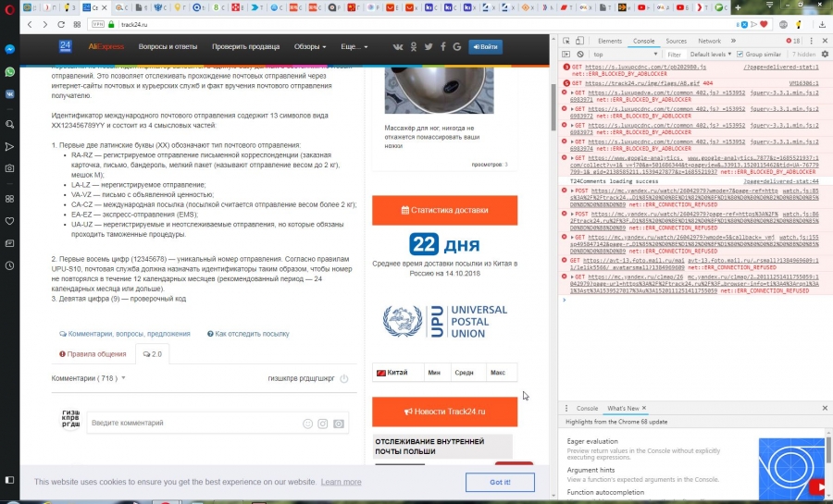
Task: Add page to bookmarks with heart icon
Action: (764, 24)
